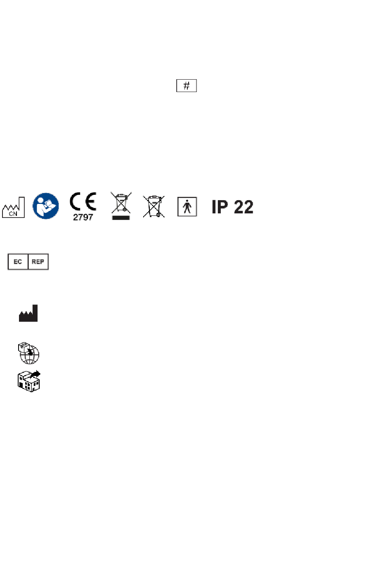Click the distributor building with arrow symbol
The image size is (392, 570).
pos(29,381)
